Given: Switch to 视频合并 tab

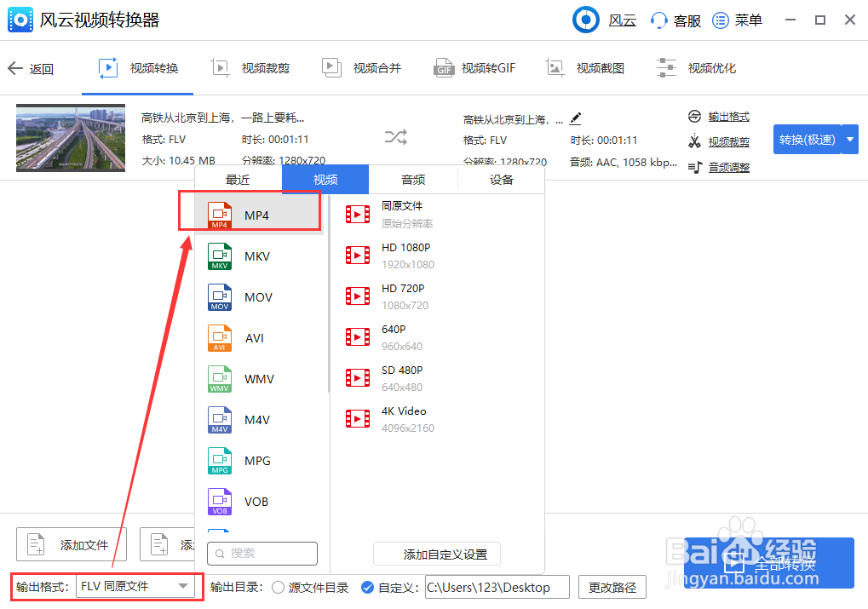Looking at the screenshot, I should click(361, 68).
